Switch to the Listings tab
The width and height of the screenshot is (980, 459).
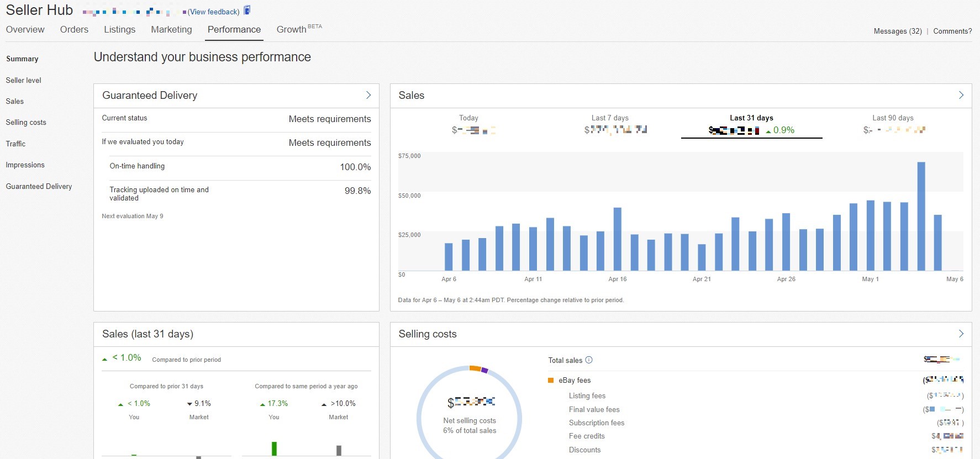point(120,30)
